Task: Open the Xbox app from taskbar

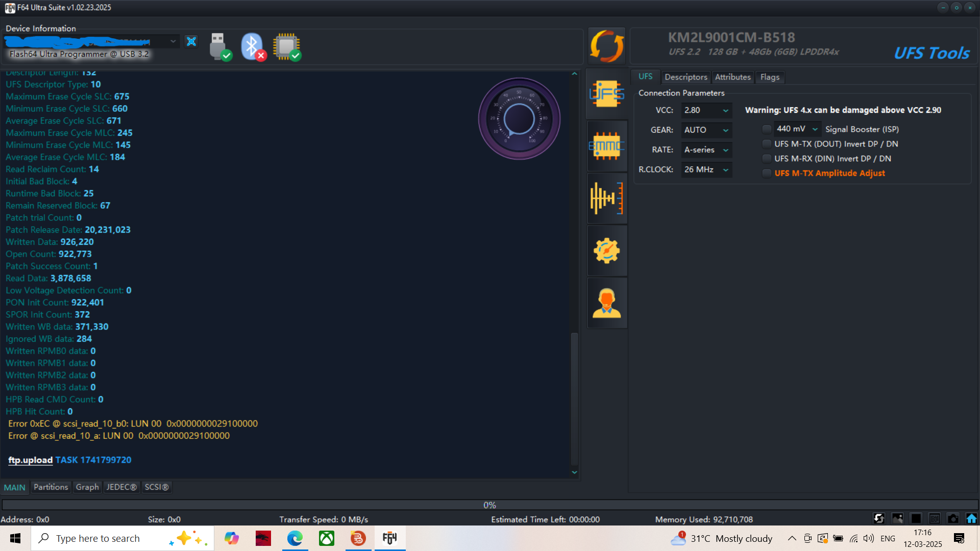Action: [x=326, y=538]
